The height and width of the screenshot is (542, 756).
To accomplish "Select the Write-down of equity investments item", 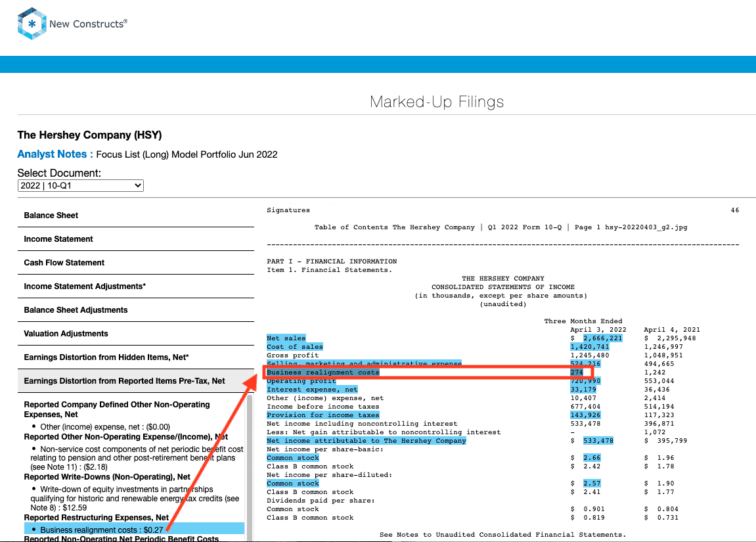I will (135, 499).
